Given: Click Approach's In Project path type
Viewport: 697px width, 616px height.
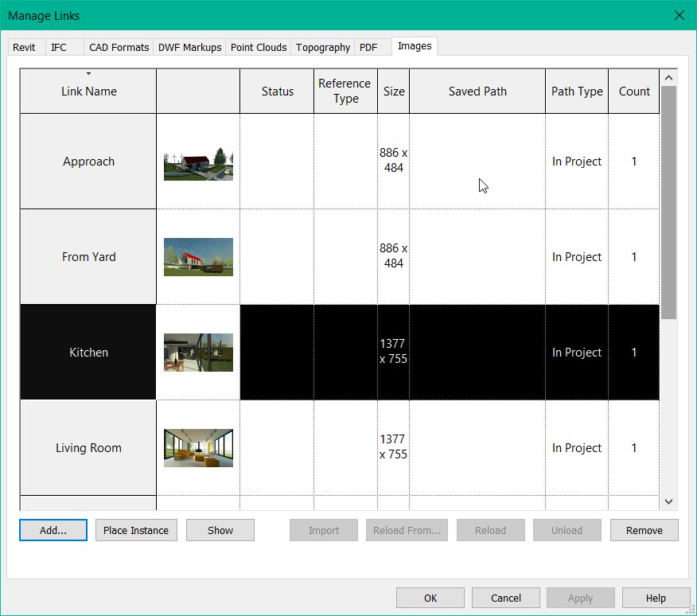Looking at the screenshot, I should click(577, 162).
